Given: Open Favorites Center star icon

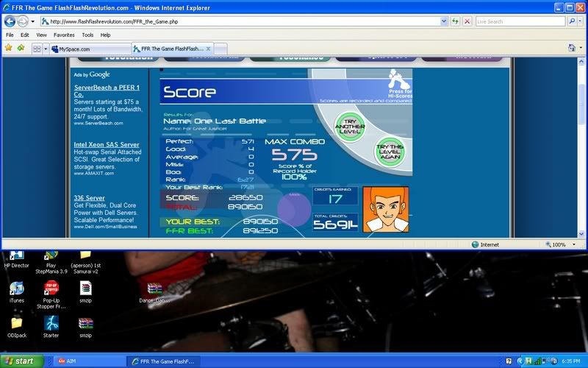Looking at the screenshot, I should pyautogui.click(x=8, y=48).
